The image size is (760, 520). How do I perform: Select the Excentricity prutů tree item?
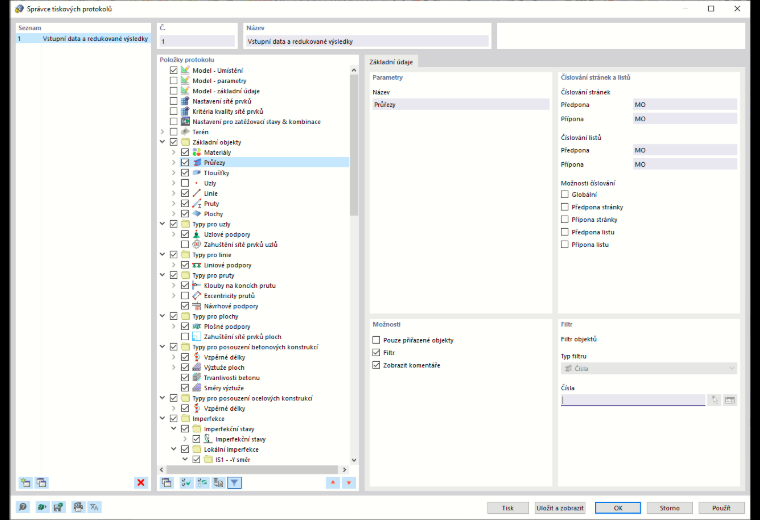click(x=229, y=296)
